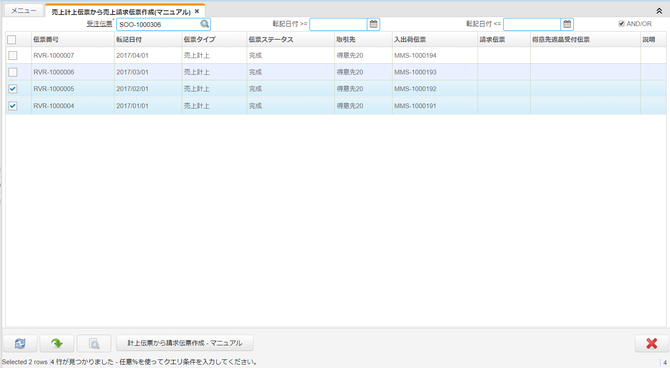670x368 pixels.
Task: Click the date 2017/02/01
Action: [x=132, y=89]
